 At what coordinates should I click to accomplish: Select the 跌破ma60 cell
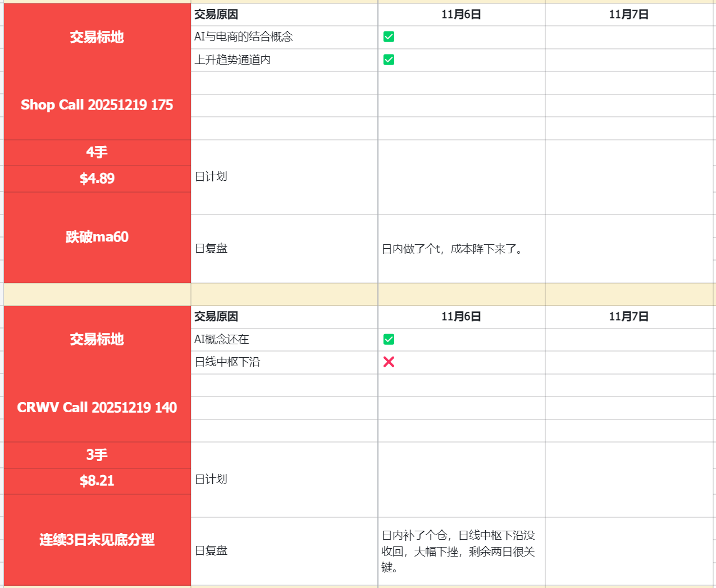click(x=97, y=237)
